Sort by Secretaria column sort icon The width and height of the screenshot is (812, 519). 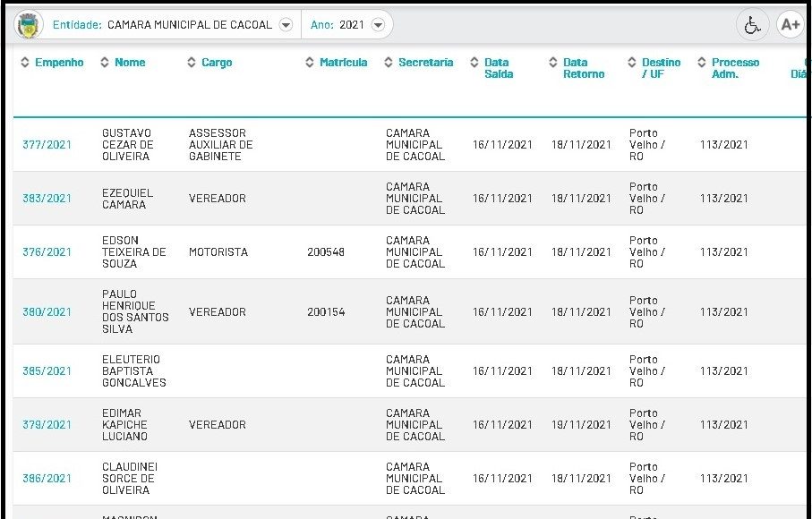pyautogui.click(x=389, y=63)
